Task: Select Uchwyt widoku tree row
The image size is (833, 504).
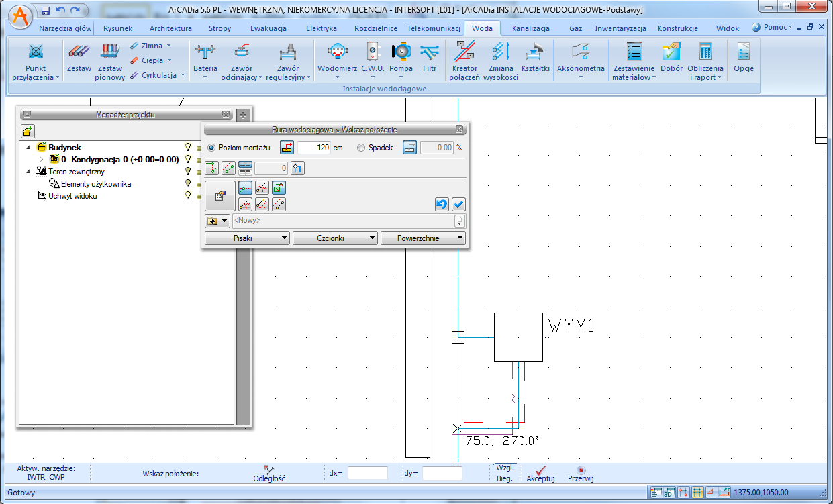Action: click(72, 196)
